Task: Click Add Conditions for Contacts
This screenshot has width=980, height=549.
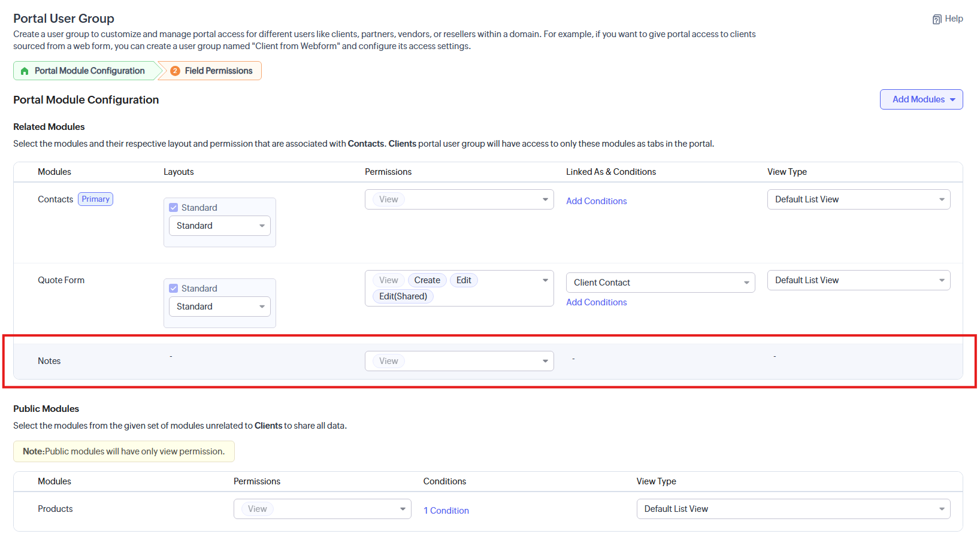Action: coord(596,201)
